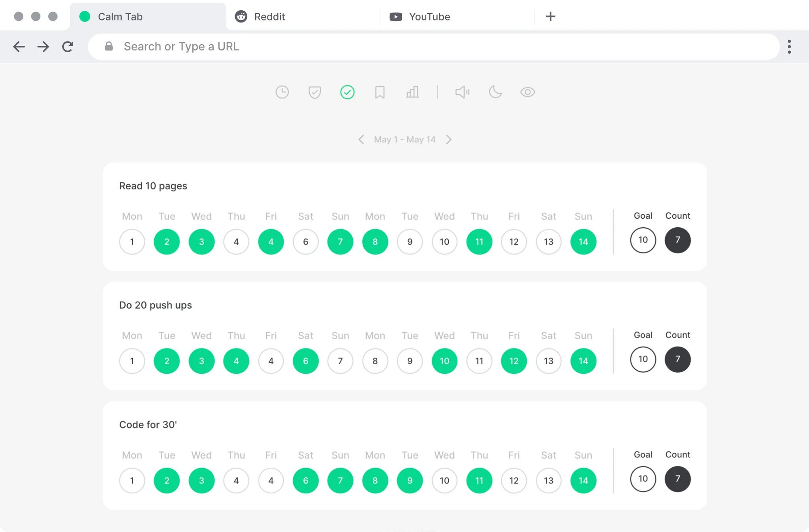The width and height of the screenshot is (809, 532).
Task: Toggle the speaker sound icon
Action: [x=462, y=92]
